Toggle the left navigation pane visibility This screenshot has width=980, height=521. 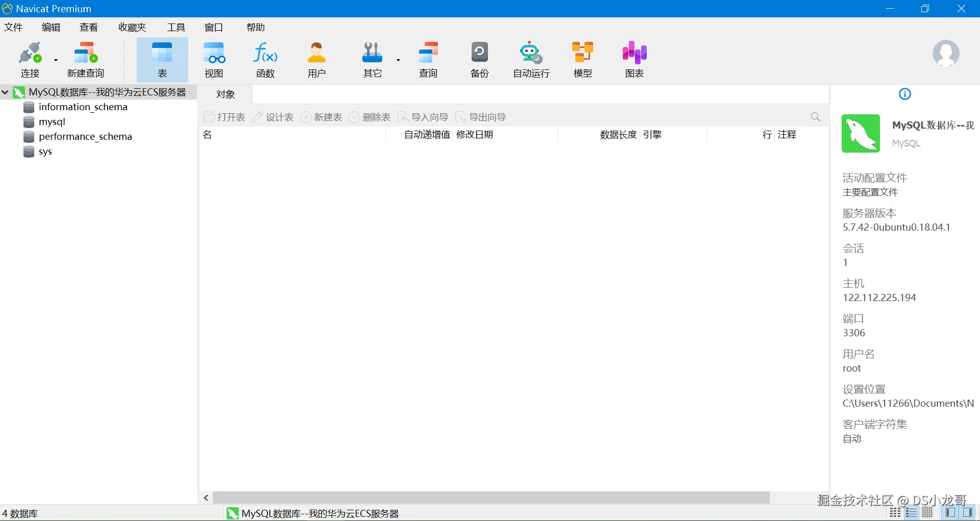pos(950,513)
